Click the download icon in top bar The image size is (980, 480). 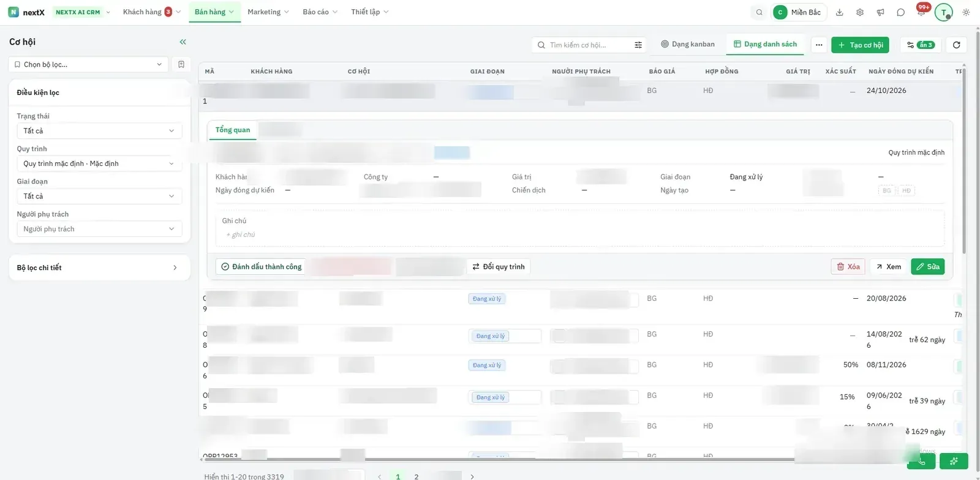point(840,12)
